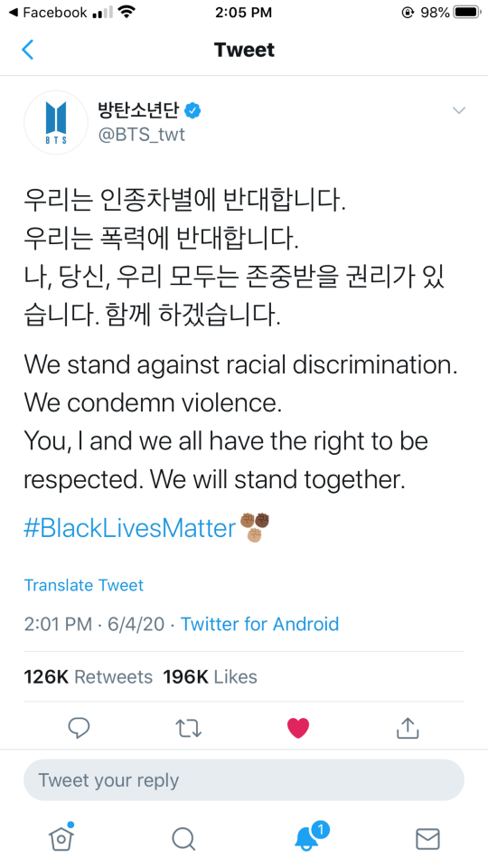Unlike the tweet with heart icon
Viewport: 488px width, 868px height.
[298, 728]
